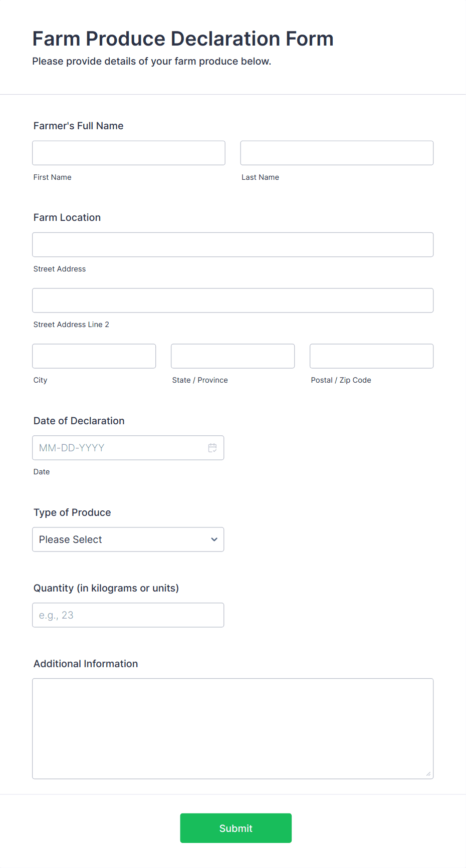This screenshot has height=868, width=466.
Task: Focus the Quantity input field
Action: click(x=128, y=615)
